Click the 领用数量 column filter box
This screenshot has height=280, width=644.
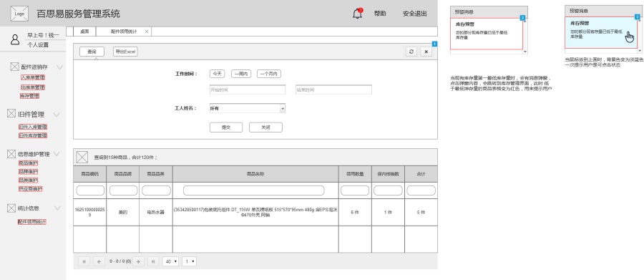pos(355,190)
